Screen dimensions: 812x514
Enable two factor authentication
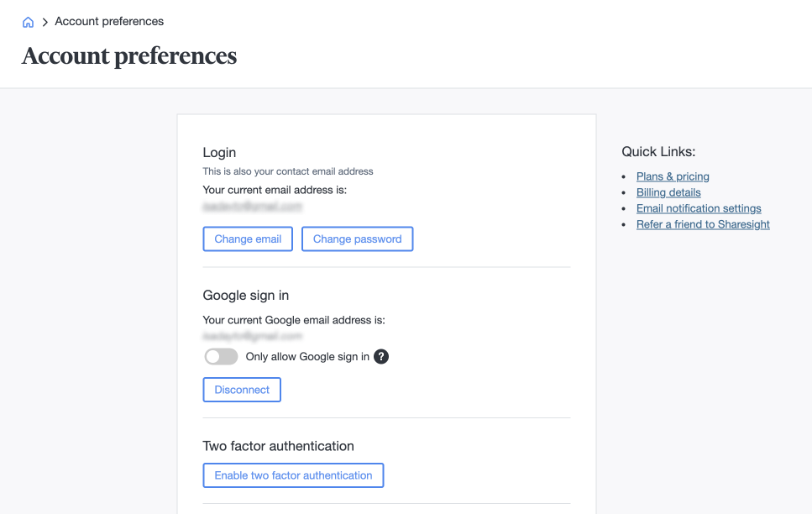coord(292,475)
